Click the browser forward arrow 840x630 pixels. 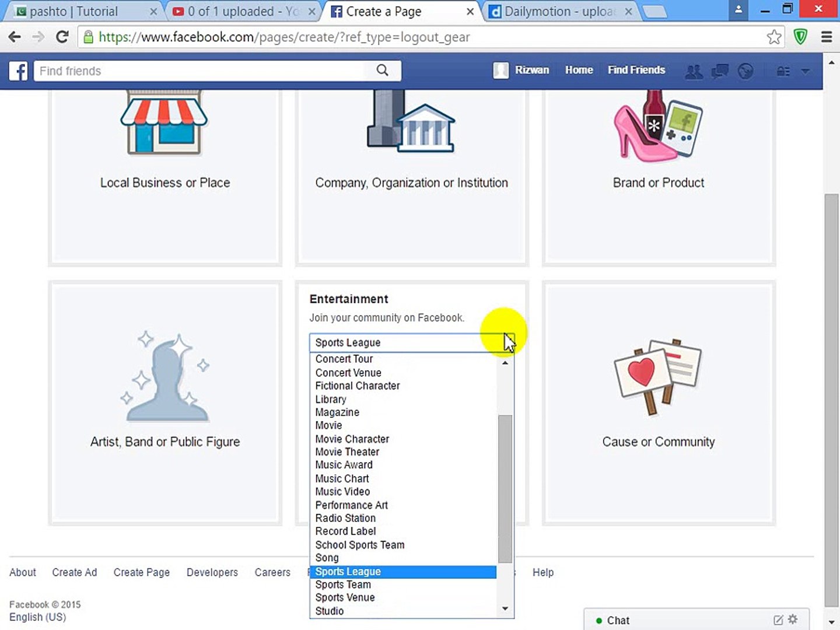click(x=38, y=37)
